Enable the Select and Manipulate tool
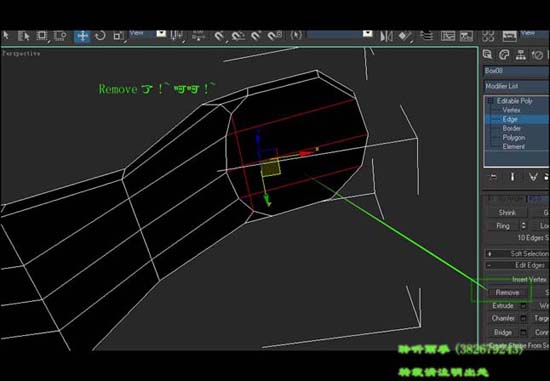 (198, 36)
